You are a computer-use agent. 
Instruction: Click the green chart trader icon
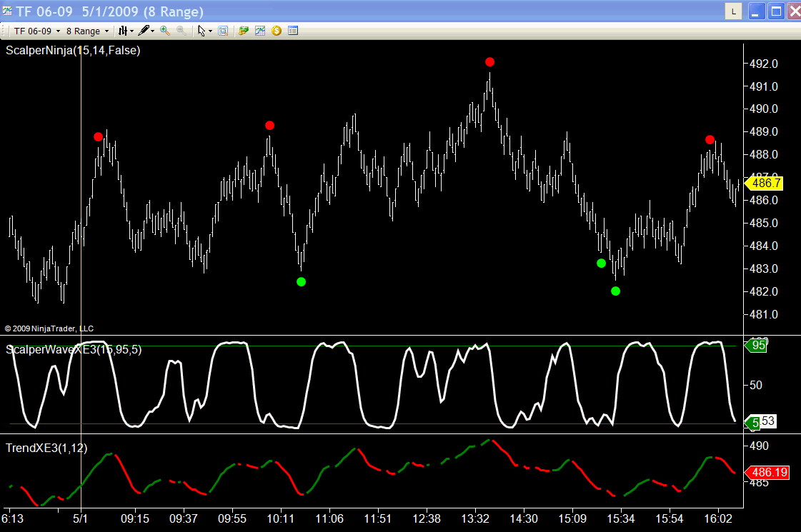point(244,31)
